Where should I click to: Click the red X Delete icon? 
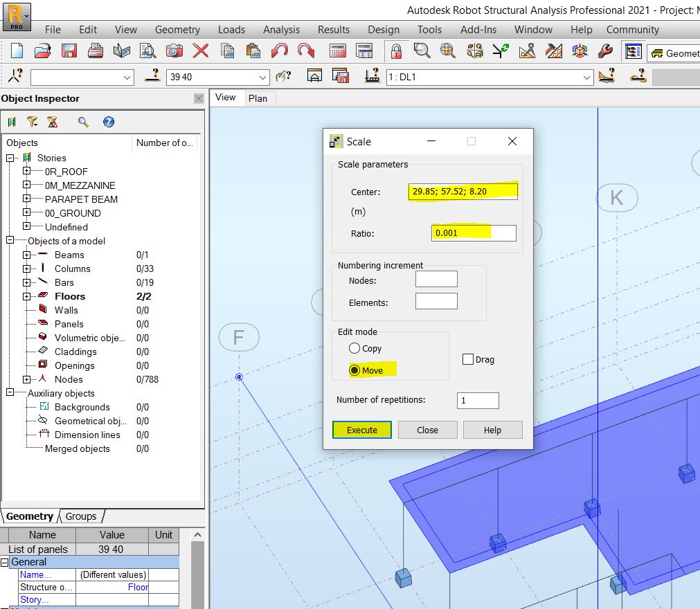point(201,51)
